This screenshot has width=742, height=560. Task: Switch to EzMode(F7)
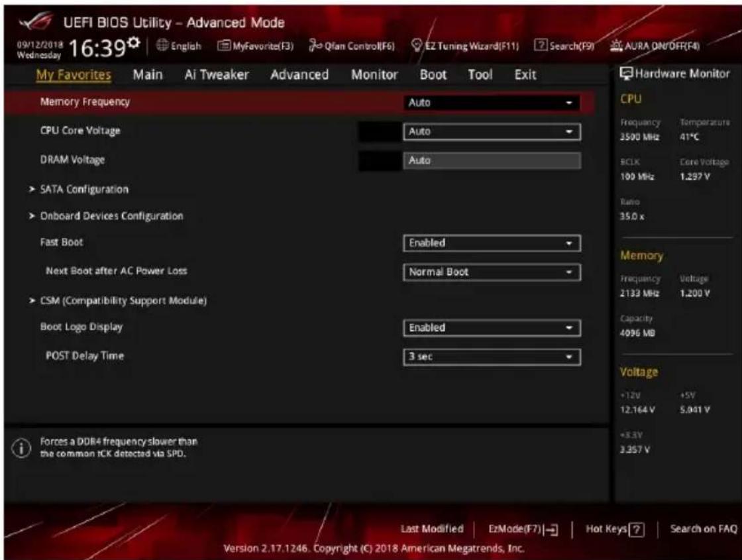click(x=523, y=530)
